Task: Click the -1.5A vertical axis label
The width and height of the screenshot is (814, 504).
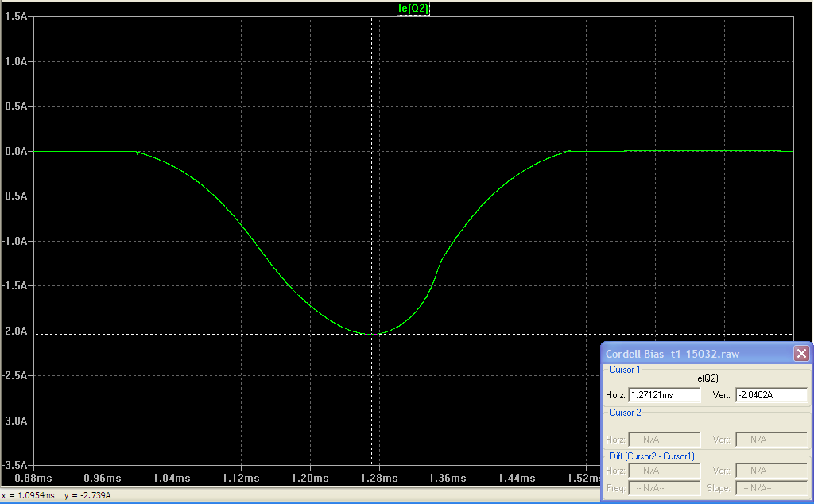Action: pyautogui.click(x=14, y=285)
